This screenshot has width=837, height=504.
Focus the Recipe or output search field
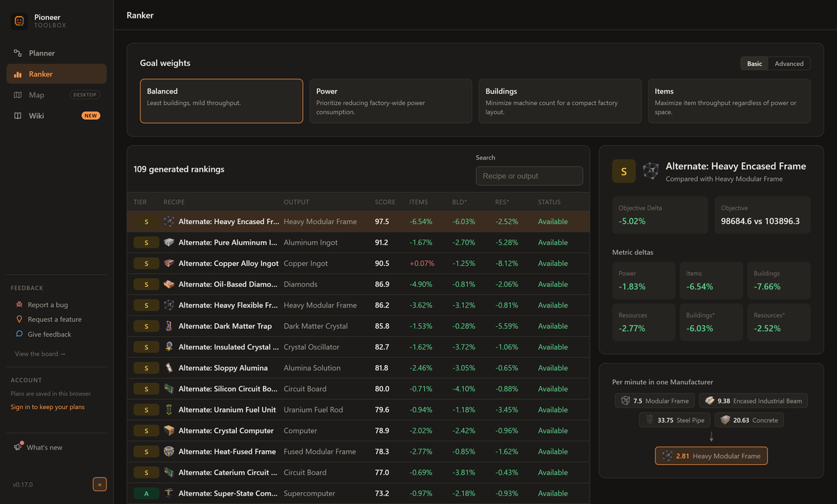pyautogui.click(x=529, y=176)
